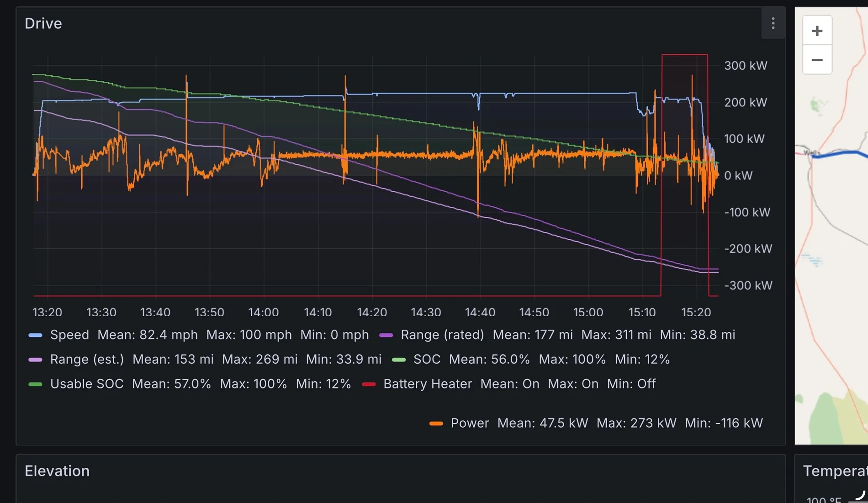Zoom out on the map with minus
This screenshot has height=503, width=868.
(x=817, y=60)
